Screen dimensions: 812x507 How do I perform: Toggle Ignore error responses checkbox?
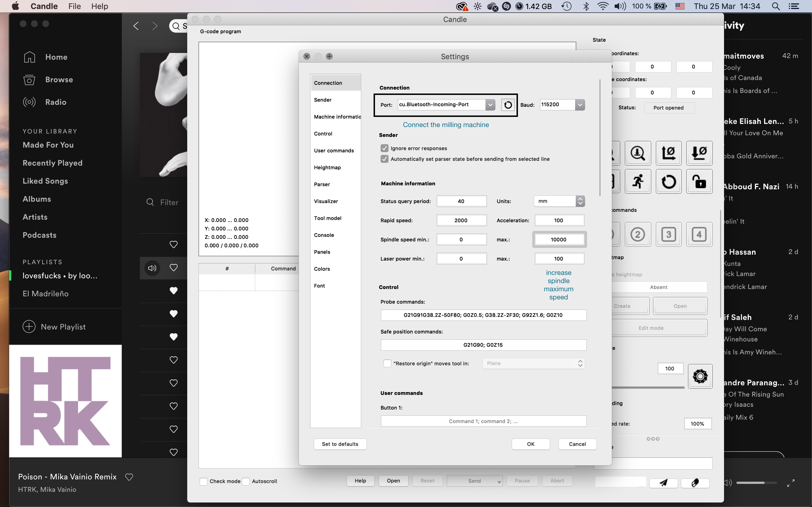[385, 148]
